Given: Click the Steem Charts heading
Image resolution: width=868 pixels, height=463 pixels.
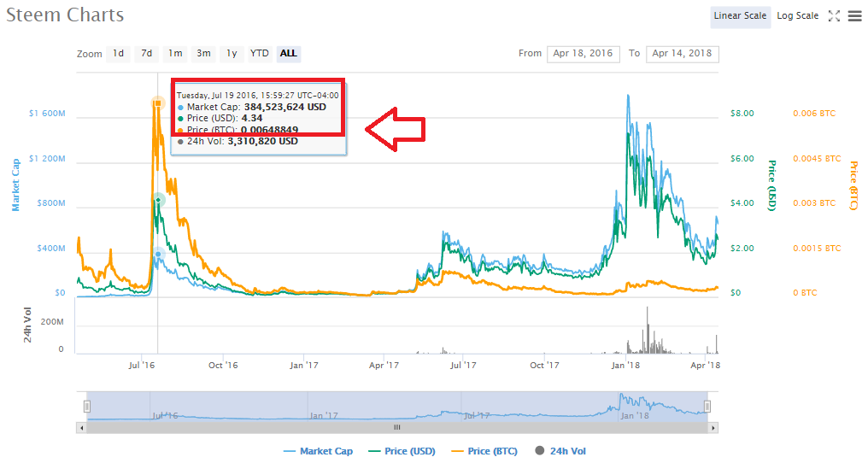Looking at the screenshot, I should coord(65,15).
